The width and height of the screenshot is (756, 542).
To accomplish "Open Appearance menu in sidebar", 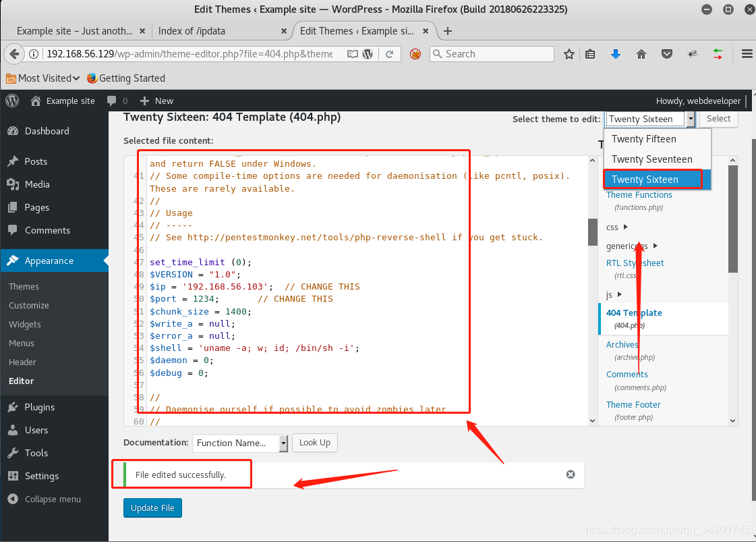I will [x=55, y=261].
